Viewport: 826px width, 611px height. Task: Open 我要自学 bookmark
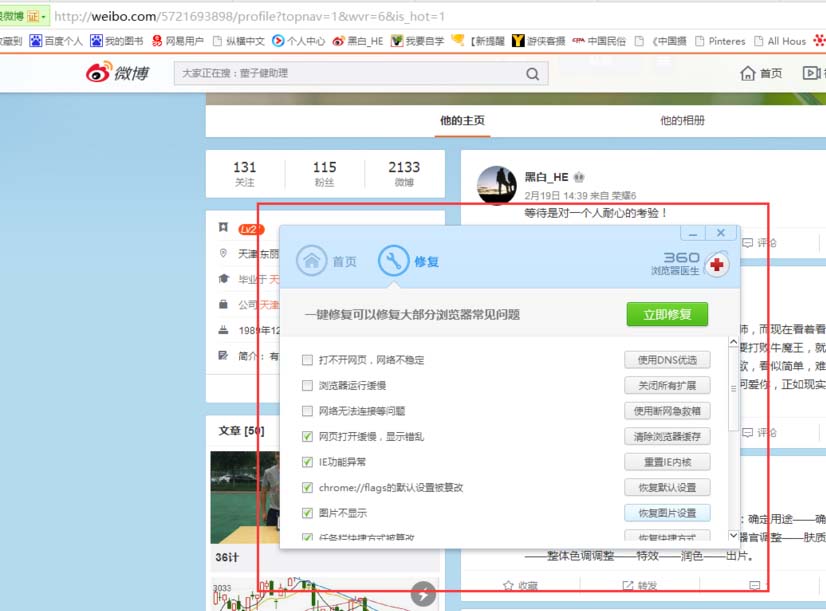418,41
